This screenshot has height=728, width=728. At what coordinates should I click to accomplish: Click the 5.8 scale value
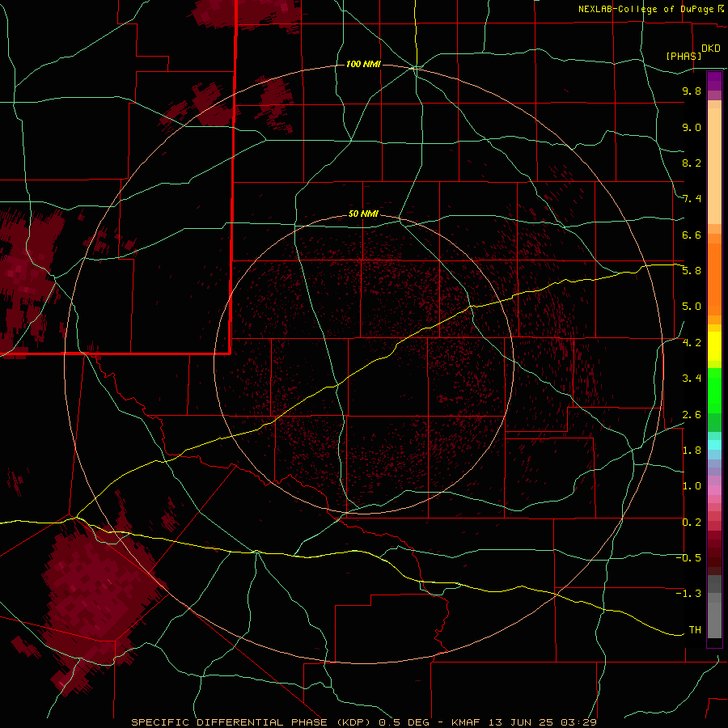tap(692, 271)
